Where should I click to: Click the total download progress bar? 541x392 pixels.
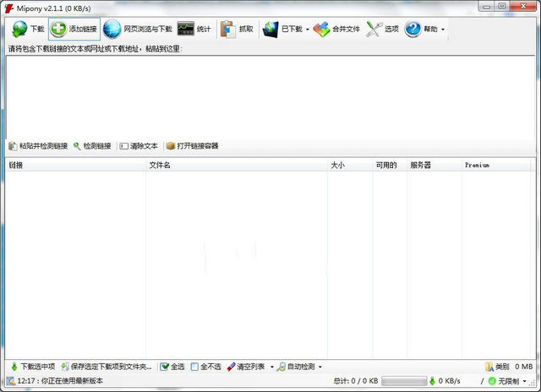[404, 381]
